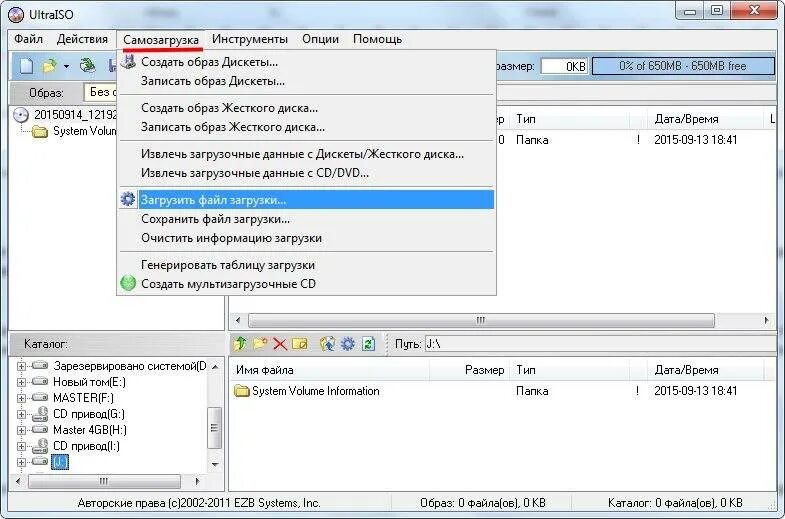Viewport: 785px width, 519px height.
Task: Open the Опции menu
Action: pos(320,39)
